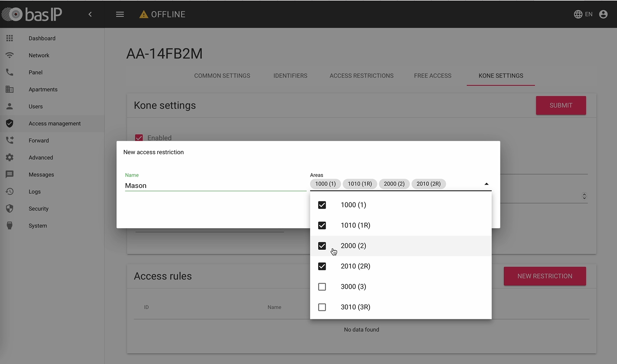Open the account profile icon
This screenshot has height=364, width=617.
(x=603, y=14)
